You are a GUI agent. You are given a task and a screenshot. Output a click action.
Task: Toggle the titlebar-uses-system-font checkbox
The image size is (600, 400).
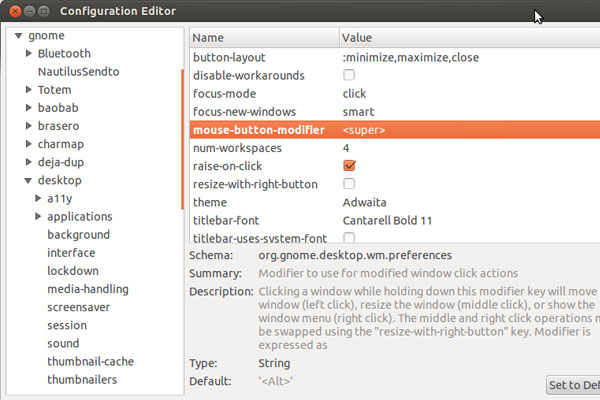click(349, 237)
